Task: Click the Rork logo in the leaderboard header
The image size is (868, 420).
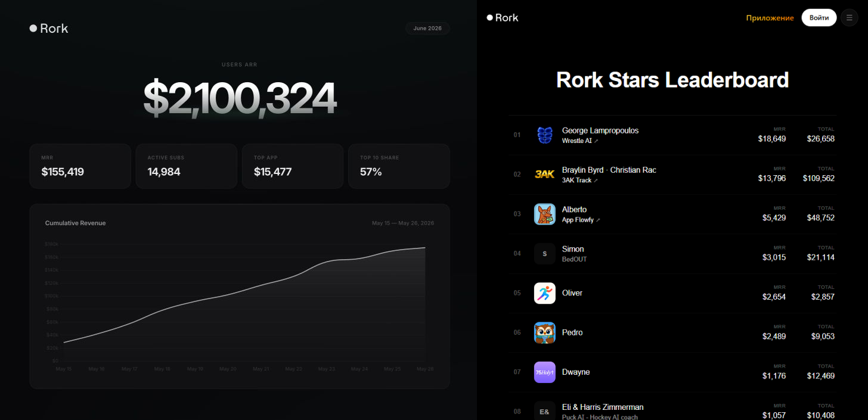Action: [x=503, y=18]
